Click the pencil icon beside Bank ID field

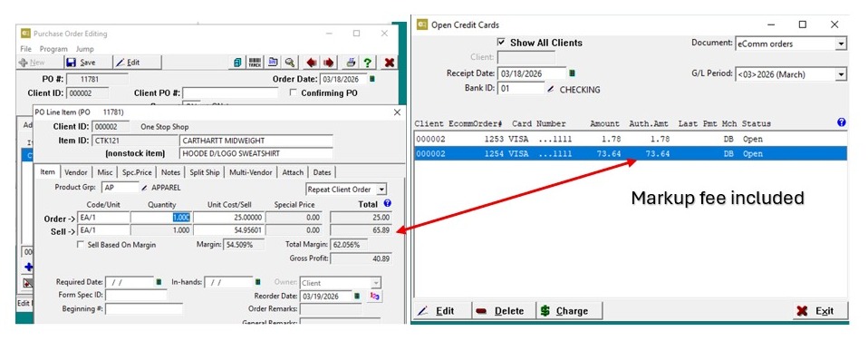click(x=550, y=89)
